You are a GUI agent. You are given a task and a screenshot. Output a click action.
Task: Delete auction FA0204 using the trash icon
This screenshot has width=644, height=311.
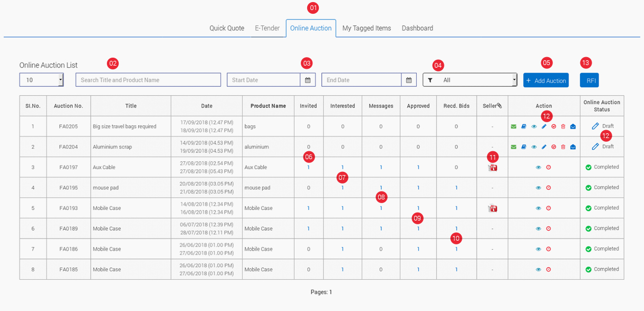pyautogui.click(x=563, y=147)
